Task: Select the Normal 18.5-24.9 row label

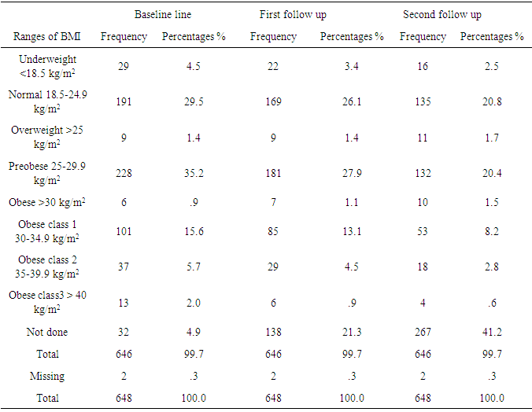Action: (47, 101)
